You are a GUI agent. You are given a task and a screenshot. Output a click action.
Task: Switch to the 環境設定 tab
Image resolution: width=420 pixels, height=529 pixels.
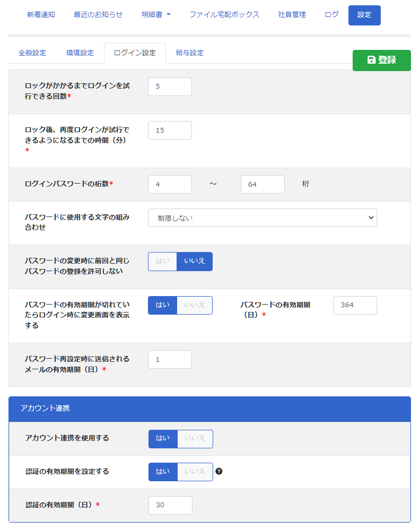[80, 53]
